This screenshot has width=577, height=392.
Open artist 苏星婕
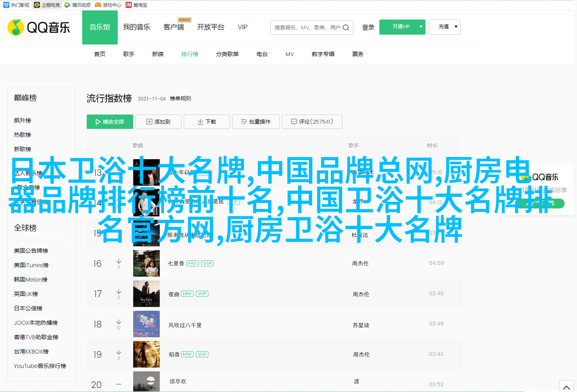pyautogui.click(x=361, y=325)
